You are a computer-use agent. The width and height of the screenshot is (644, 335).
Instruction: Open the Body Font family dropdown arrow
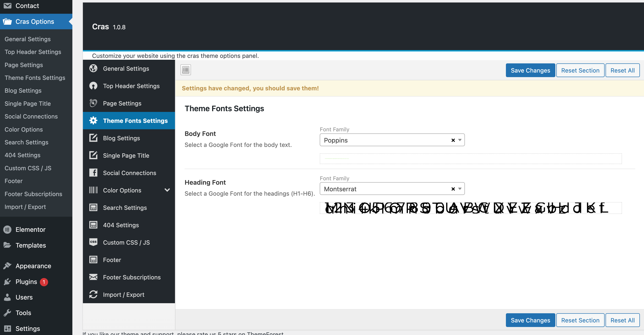point(460,140)
